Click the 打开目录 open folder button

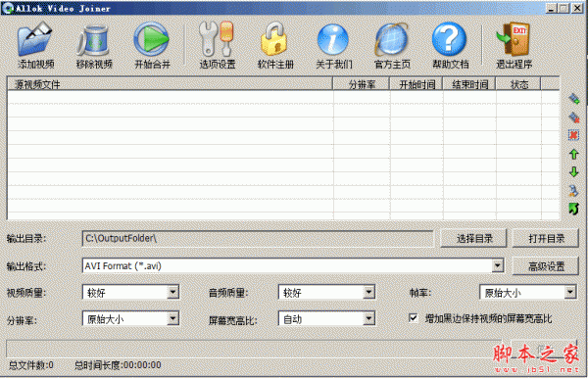click(546, 238)
